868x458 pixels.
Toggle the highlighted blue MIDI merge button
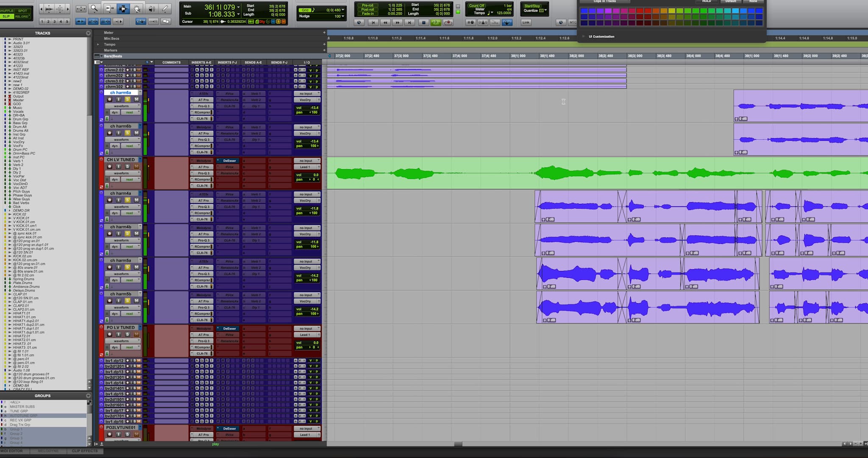[507, 22]
